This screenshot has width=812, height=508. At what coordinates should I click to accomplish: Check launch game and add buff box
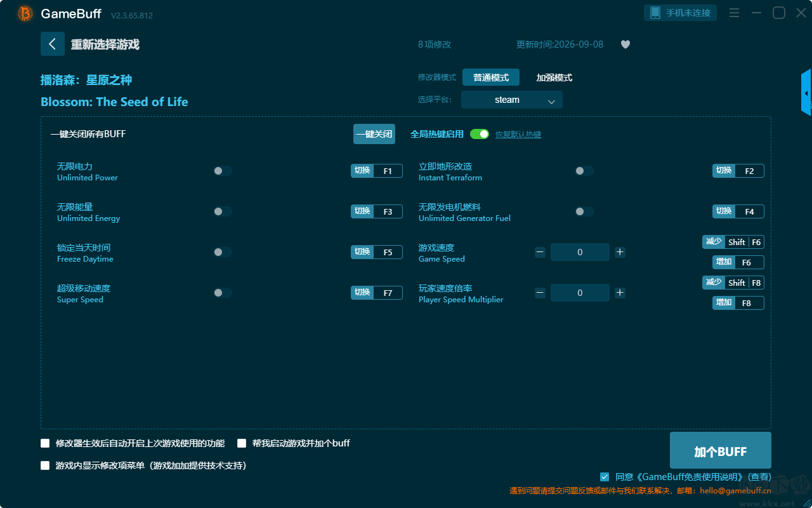pos(242,443)
